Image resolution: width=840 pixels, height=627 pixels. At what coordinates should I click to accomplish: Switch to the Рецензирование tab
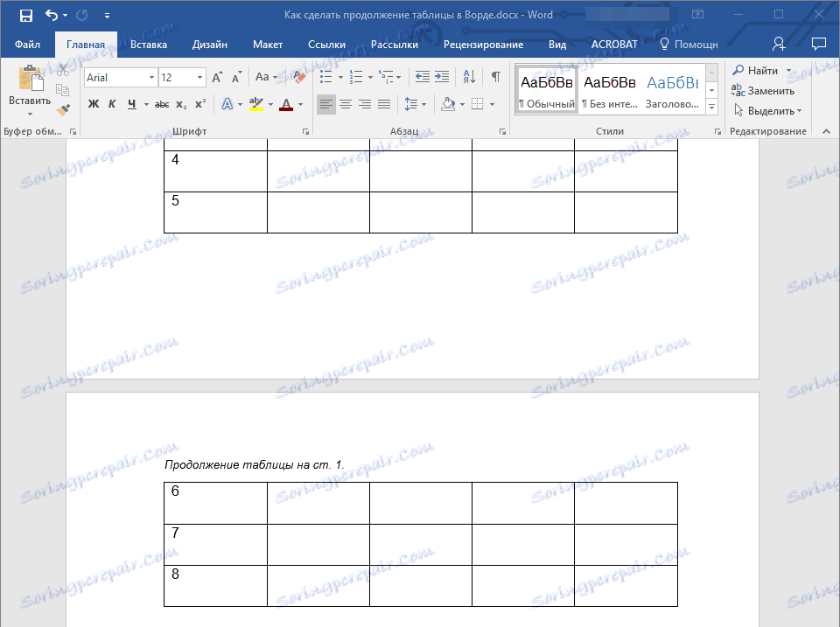tap(483, 45)
